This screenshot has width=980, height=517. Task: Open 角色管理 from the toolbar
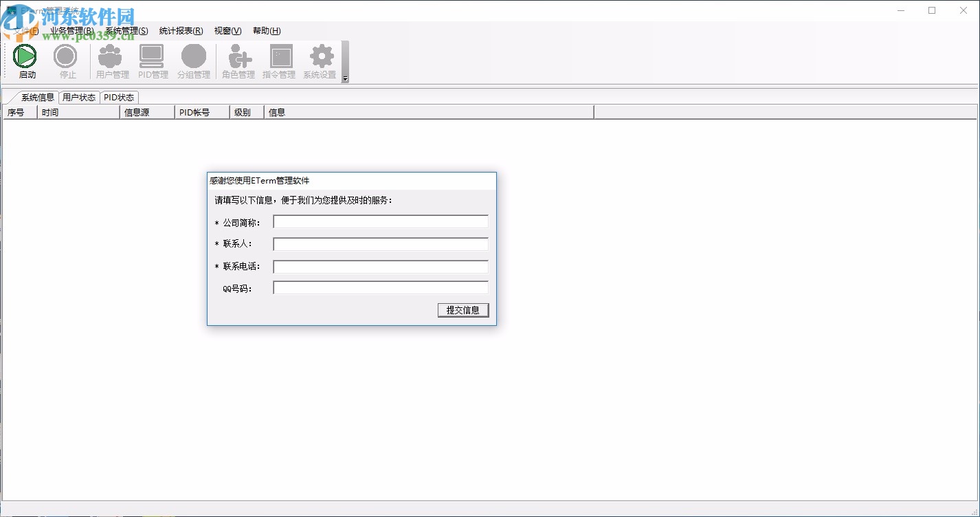(238, 61)
